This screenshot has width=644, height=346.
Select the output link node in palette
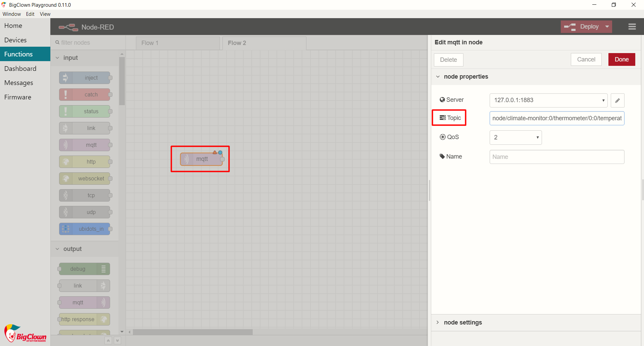click(x=84, y=286)
